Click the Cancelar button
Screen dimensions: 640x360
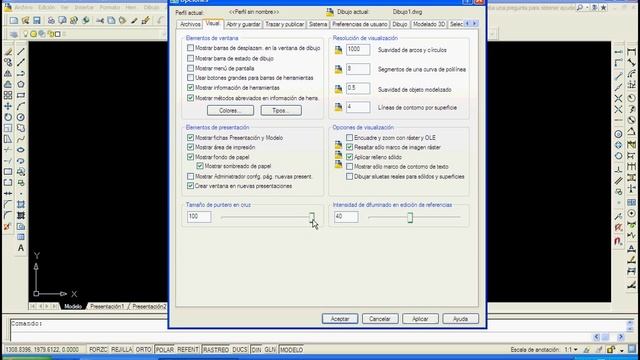pyautogui.click(x=380, y=319)
